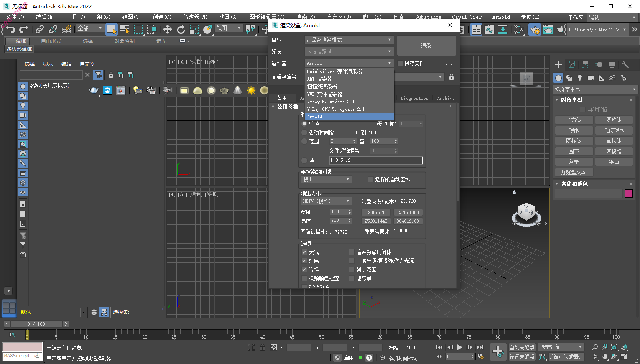Click the teapot icon in floating toolbar

[94, 90]
